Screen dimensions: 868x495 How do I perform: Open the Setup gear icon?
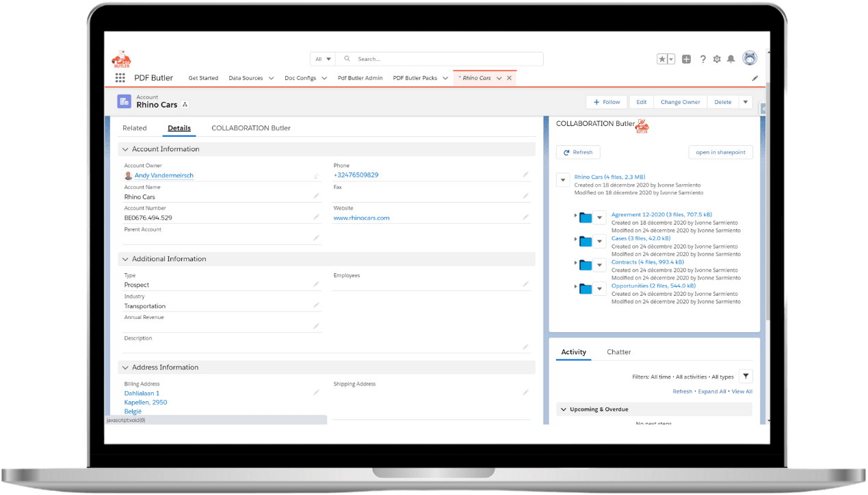717,60
